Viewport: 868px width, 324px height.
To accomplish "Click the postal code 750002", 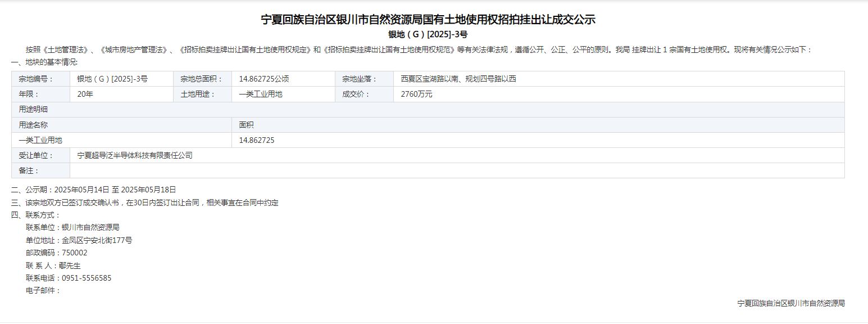I will pyautogui.click(x=75, y=253).
